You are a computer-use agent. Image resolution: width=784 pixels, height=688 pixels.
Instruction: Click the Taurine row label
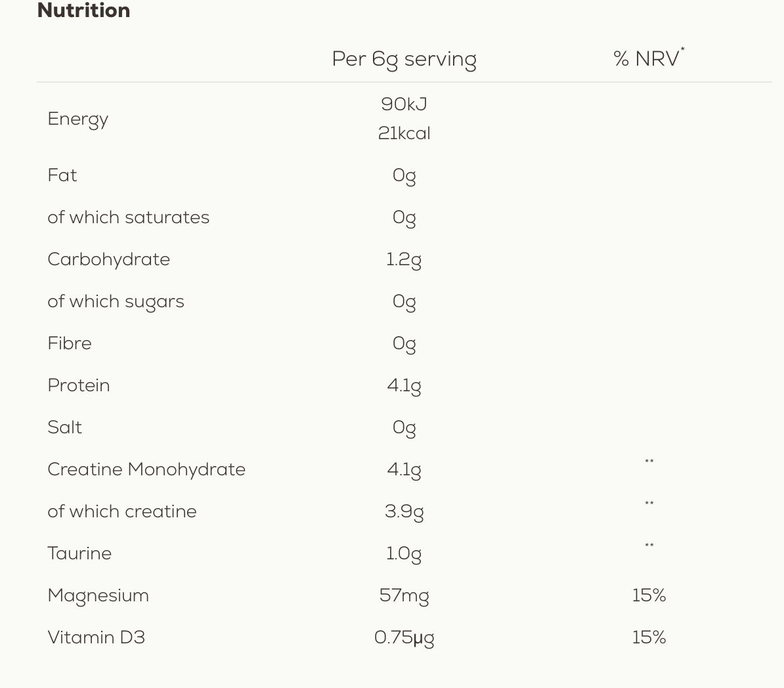tap(79, 553)
